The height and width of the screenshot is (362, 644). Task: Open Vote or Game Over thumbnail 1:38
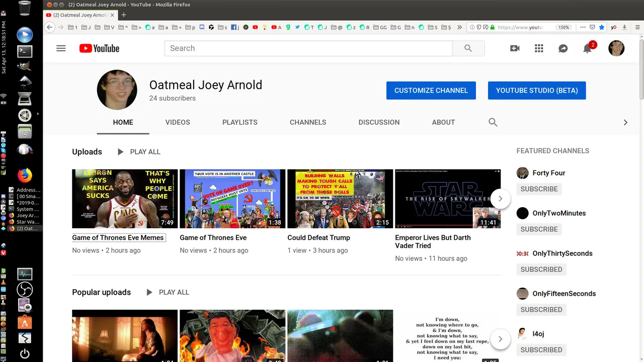(x=232, y=199)
